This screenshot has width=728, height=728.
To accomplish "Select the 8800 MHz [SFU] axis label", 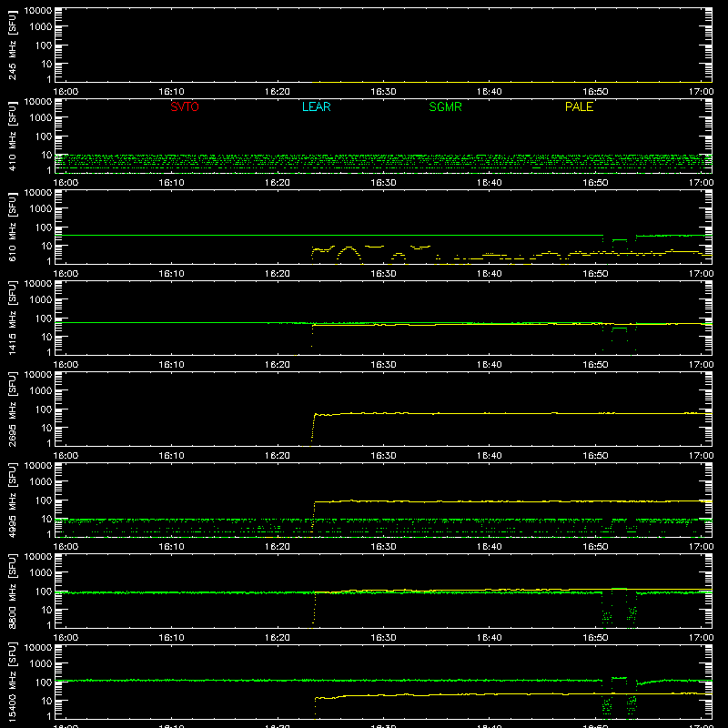I will point(13,591).
